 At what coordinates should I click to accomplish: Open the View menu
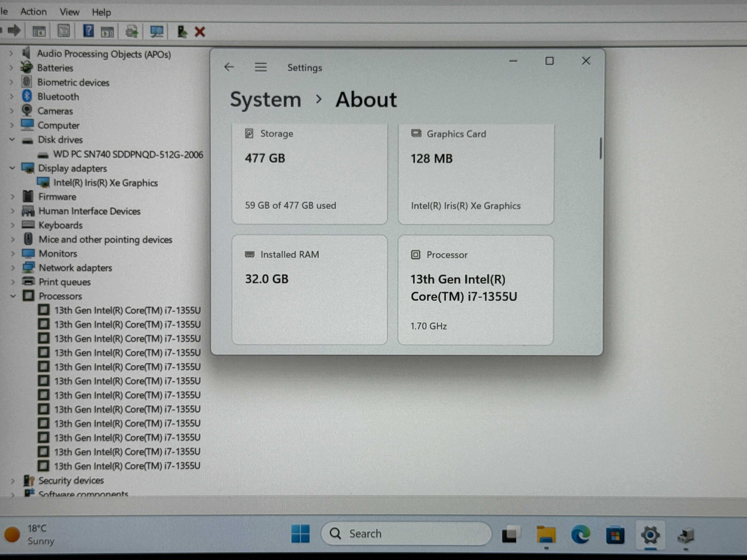point(69,12)
